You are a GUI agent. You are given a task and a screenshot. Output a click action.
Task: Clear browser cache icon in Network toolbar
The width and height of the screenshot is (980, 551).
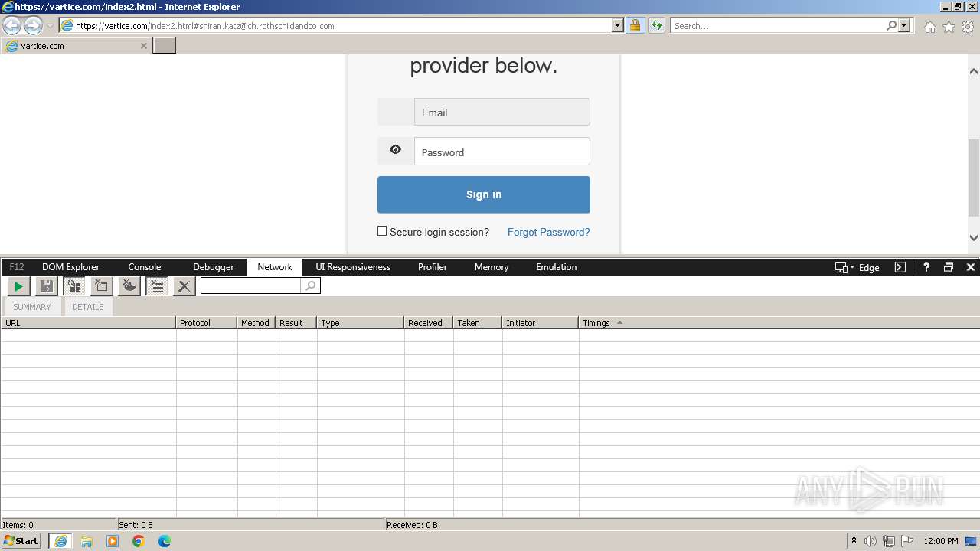click(x=102, y=286)
